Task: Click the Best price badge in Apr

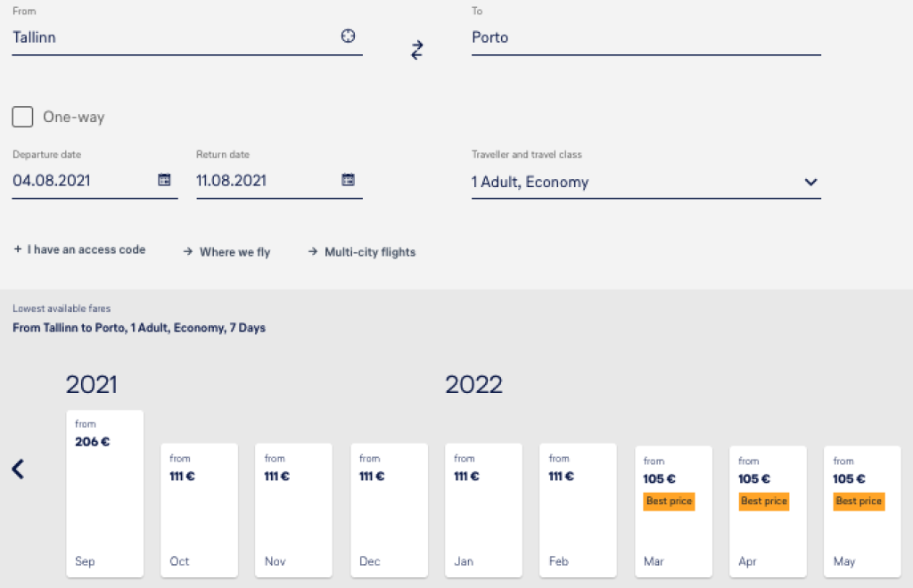Action: tap(764, 502)
